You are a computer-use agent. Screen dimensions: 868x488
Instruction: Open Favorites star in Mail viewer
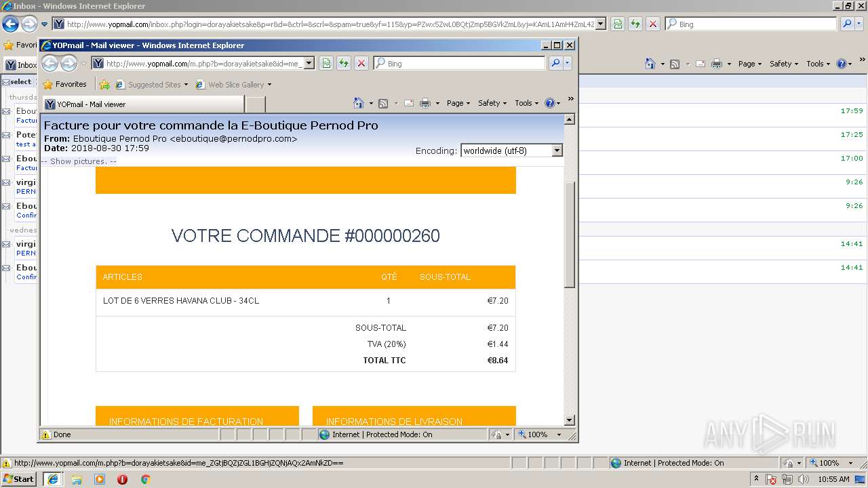[47, 85]
